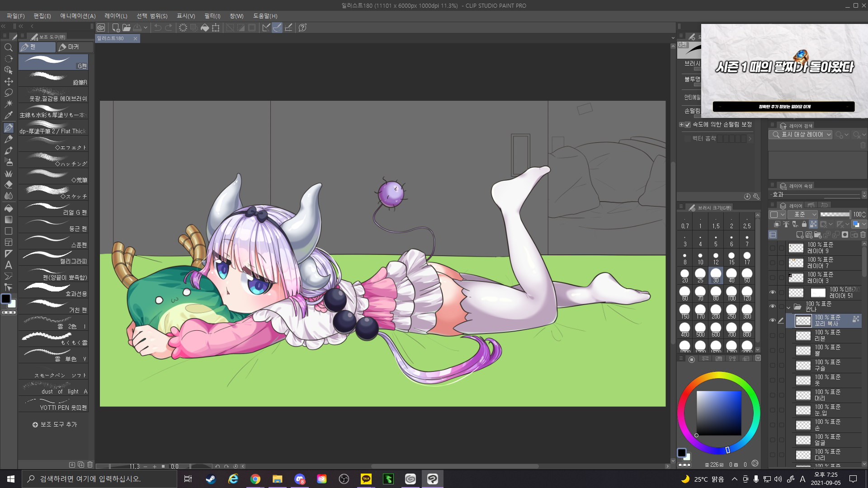Select the Eraser tool
868x488 pixels.
click(x=8, y=185)
